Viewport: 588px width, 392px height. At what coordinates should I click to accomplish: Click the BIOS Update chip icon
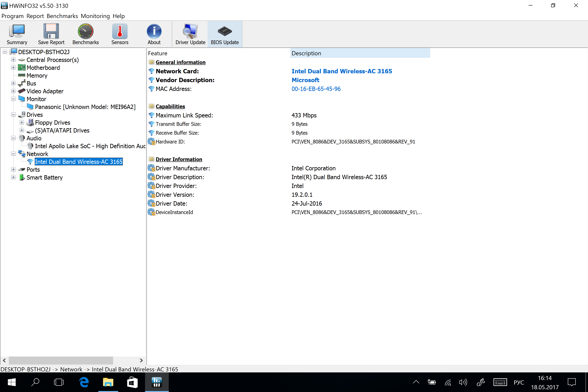pyautogui.click(x=224, y=34)
